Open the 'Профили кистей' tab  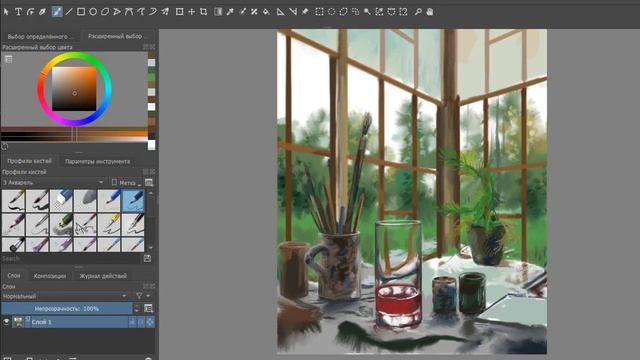pyautogui.click(x=29, y=161)
